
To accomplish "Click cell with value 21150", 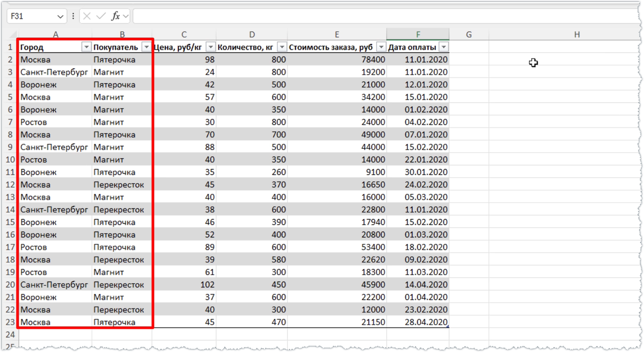I will pyautogui.click(x=336, y=322).
